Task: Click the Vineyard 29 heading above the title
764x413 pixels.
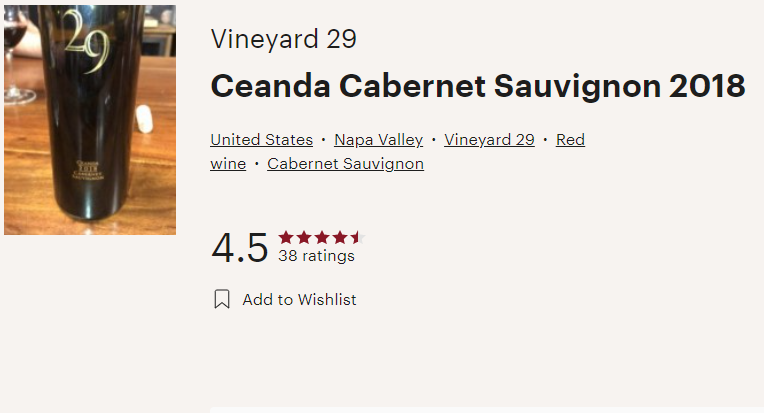Action: (284, 39)
